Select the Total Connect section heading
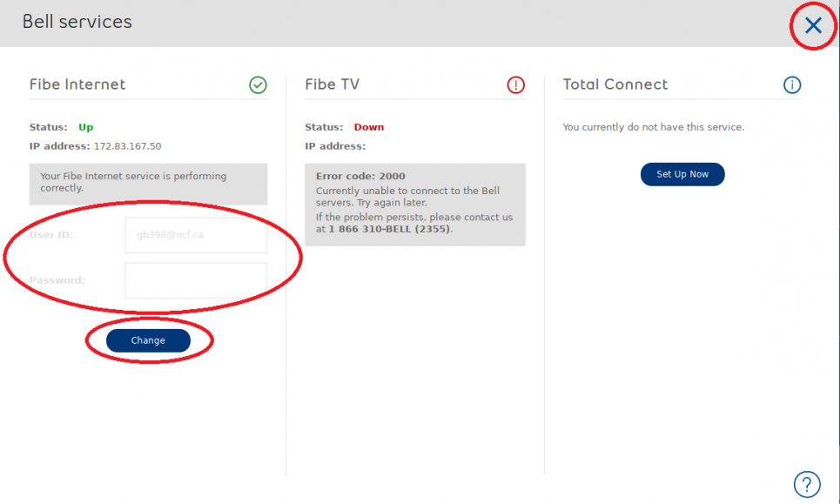Viewport: 840px width, 504px height. (615, 84)
